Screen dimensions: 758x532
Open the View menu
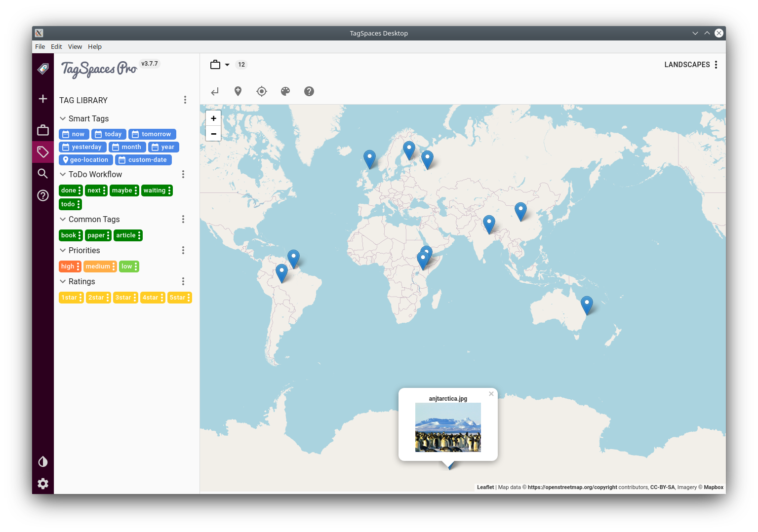[75, 46]
